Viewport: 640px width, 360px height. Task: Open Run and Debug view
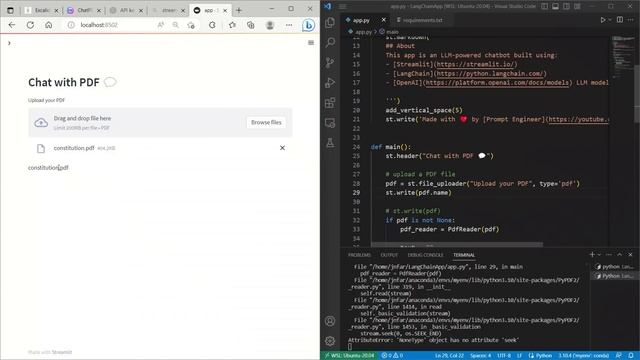330,82
